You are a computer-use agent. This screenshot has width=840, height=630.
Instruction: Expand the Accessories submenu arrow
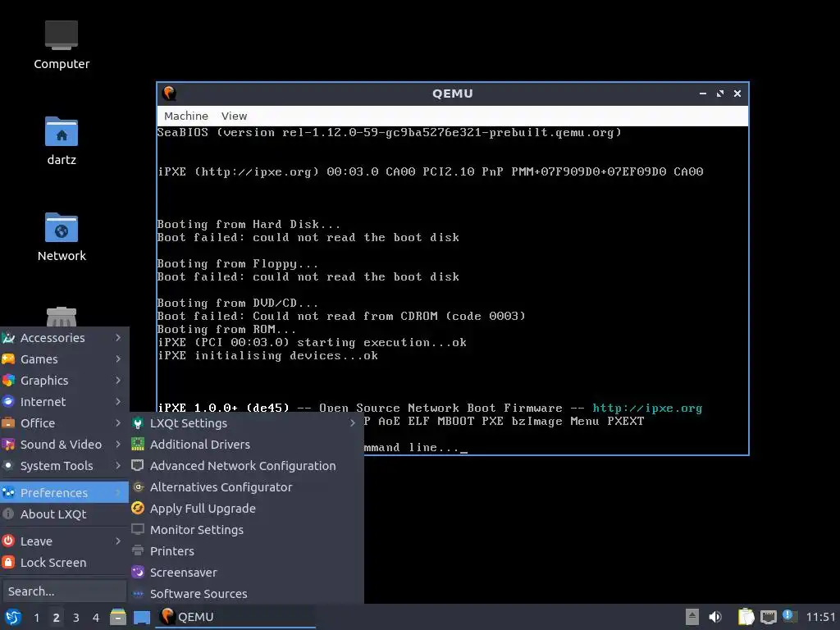[118, 337]
